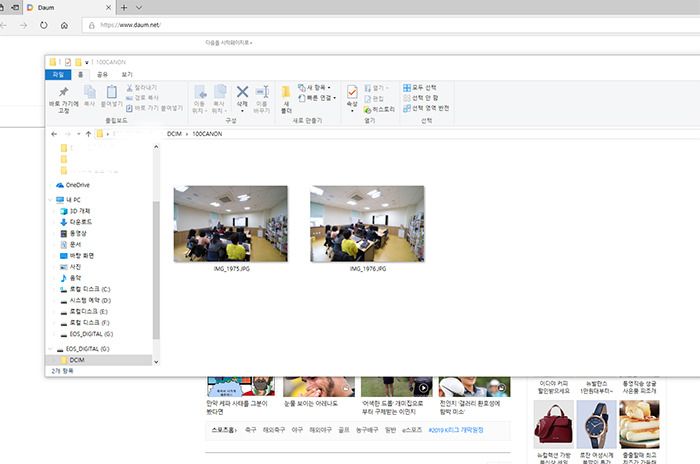Select DCIM folder in navigation tree
The height and width of the screenshot is (464, 700).
pyautogui.click(x=77, y=360)
